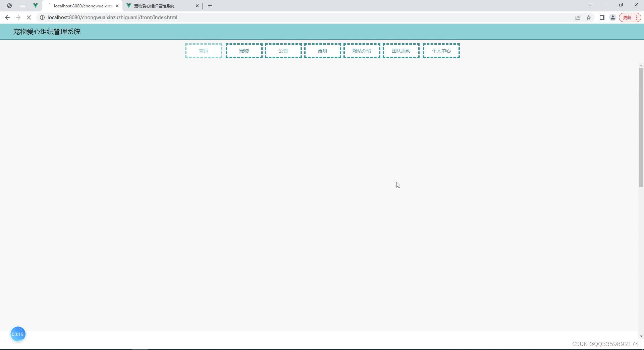Select the second pinned tab

pos(22,6)
